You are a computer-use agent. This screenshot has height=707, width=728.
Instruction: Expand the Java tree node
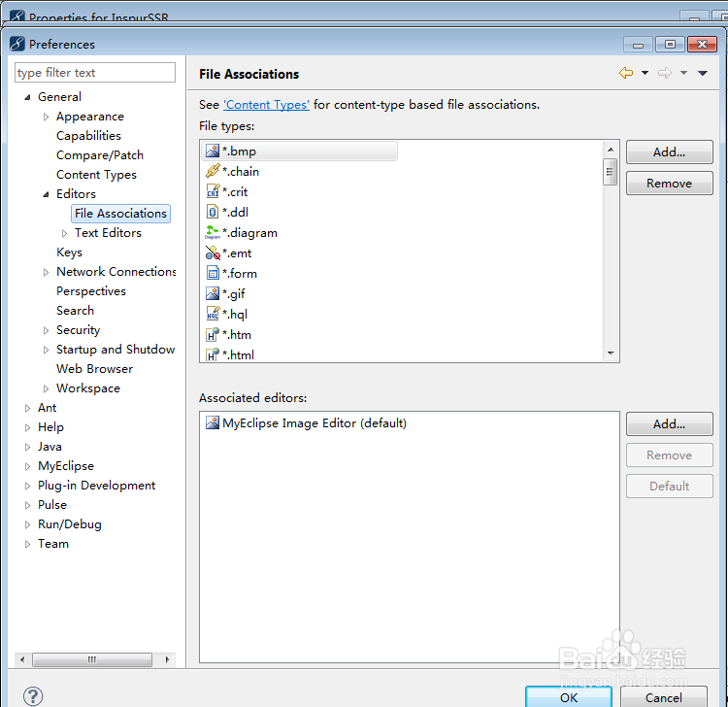[x=27, y=447]
